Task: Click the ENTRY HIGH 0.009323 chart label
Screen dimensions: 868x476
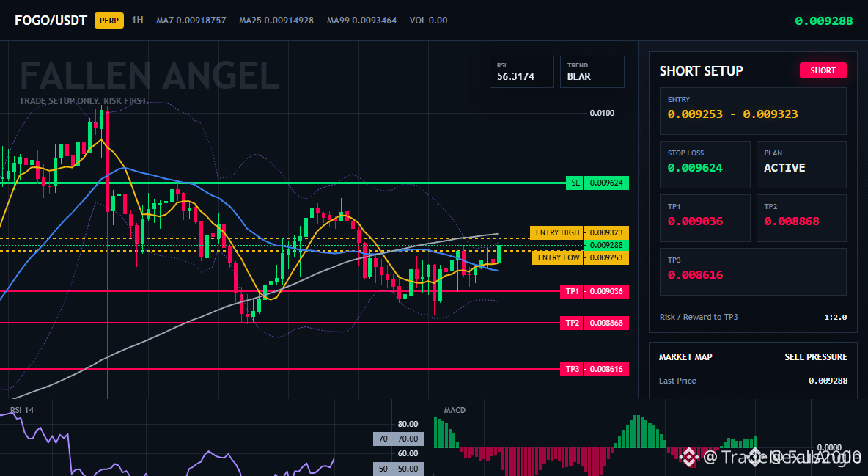Action: (579, 232)
